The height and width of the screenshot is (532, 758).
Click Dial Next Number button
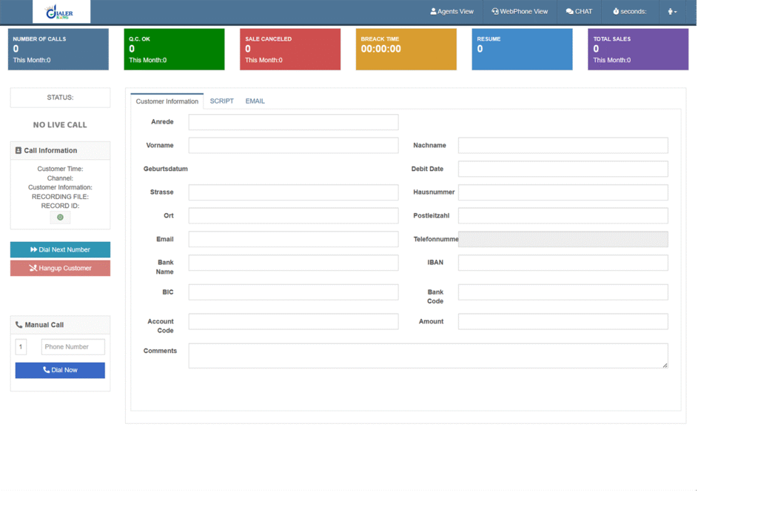click(x=60, y=250)
